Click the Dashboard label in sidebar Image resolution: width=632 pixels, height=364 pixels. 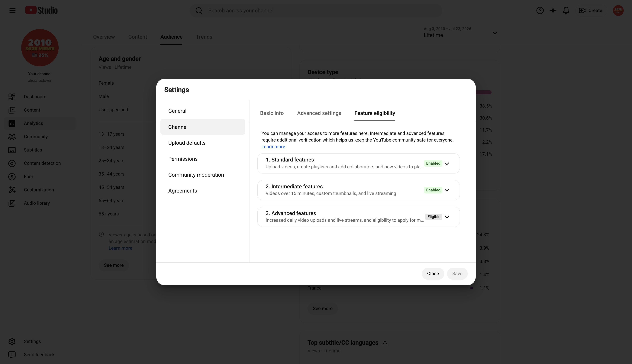(35, 97)
